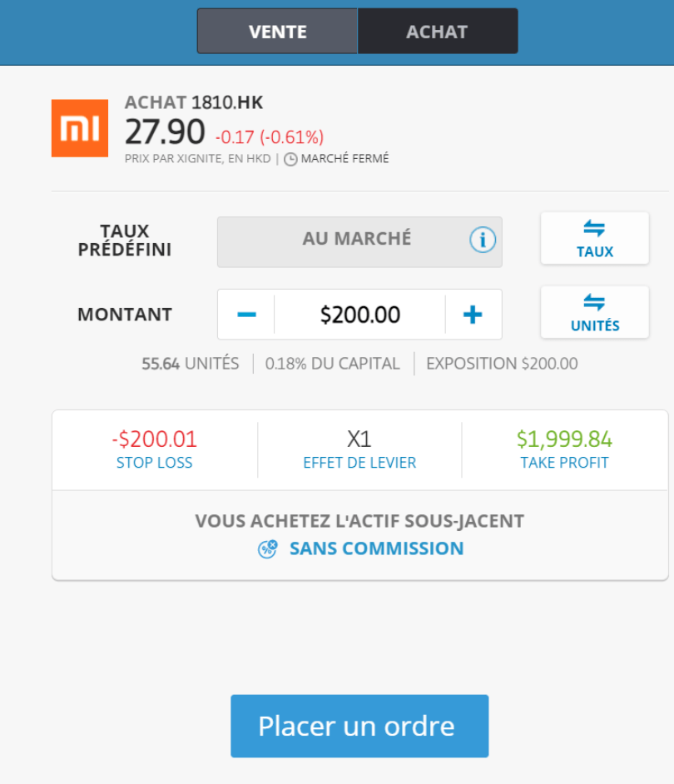The image size is (674, 784).
Task: Click the info icon beside AU MARCHÉ
Action: [x=483, y=240]
